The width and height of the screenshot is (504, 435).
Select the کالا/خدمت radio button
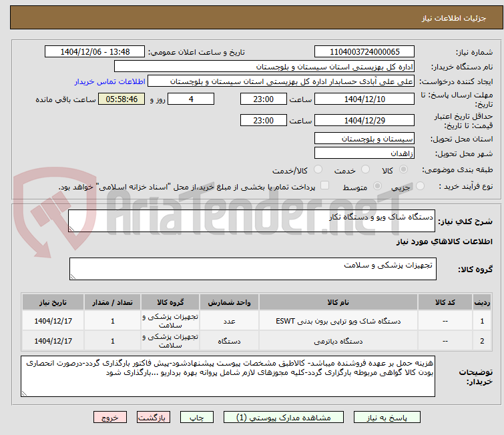click(318, 169)
